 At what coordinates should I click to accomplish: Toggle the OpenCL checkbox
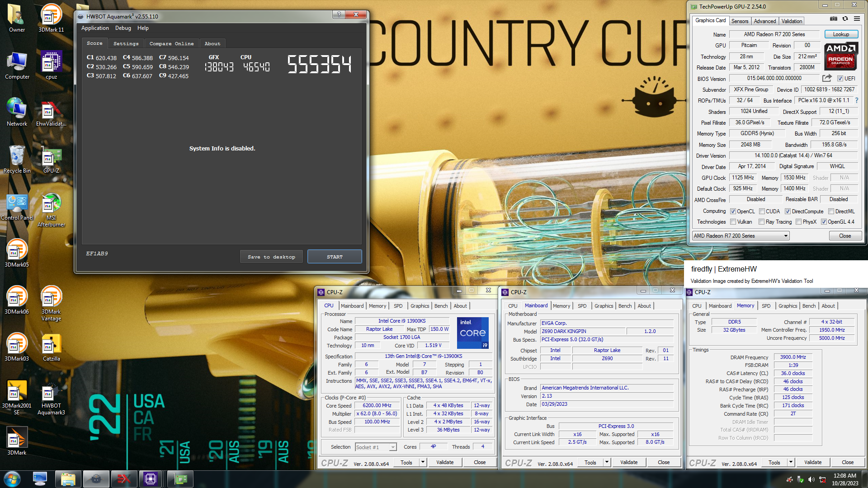click(733, 211)
